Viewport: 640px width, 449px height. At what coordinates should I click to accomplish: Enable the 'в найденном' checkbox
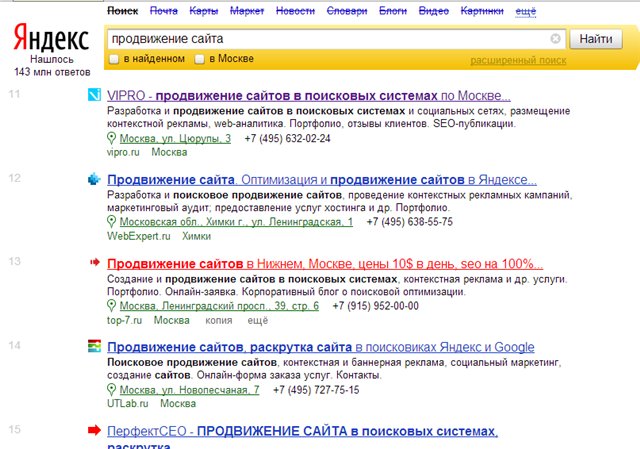click(x=114, y=59)
